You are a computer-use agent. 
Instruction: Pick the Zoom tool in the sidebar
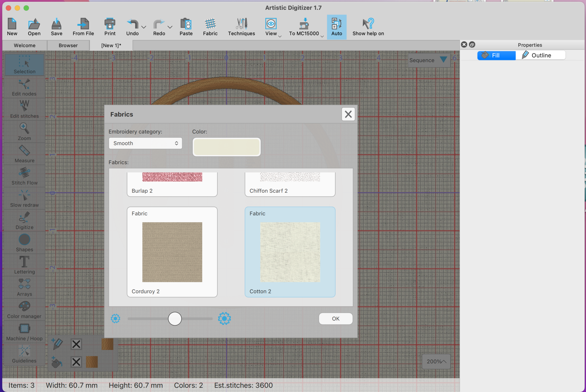click(24, 131)
